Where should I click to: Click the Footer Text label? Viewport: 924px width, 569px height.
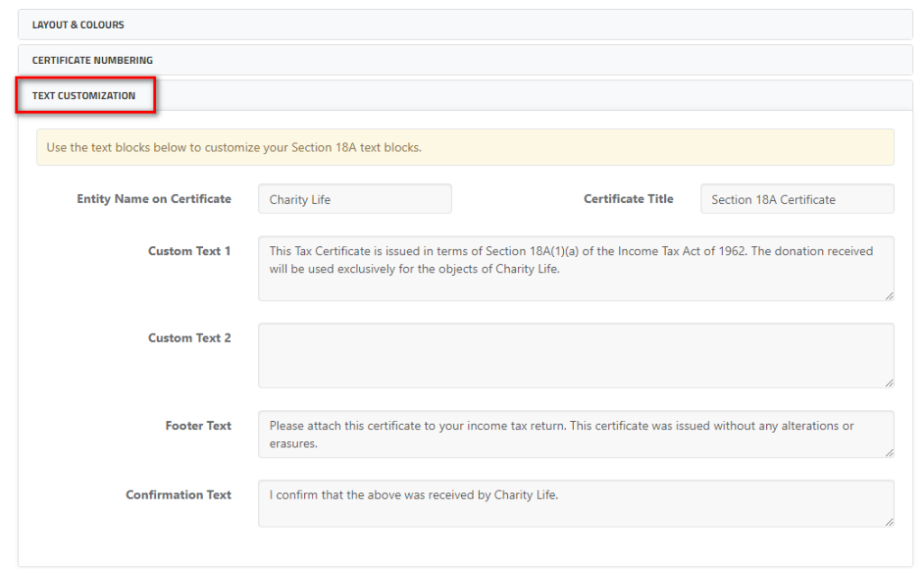point(198,426)
